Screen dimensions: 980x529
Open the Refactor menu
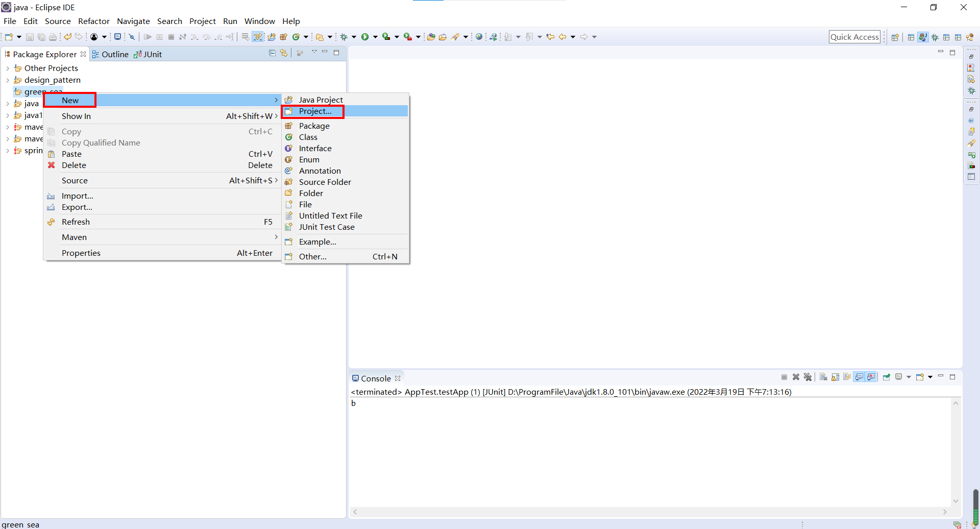(94, 21)
